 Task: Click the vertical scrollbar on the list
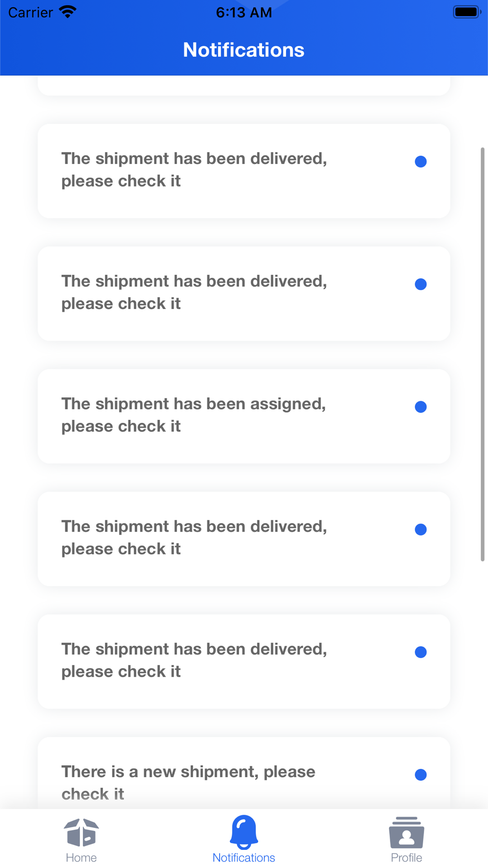(x=483, y=354)
